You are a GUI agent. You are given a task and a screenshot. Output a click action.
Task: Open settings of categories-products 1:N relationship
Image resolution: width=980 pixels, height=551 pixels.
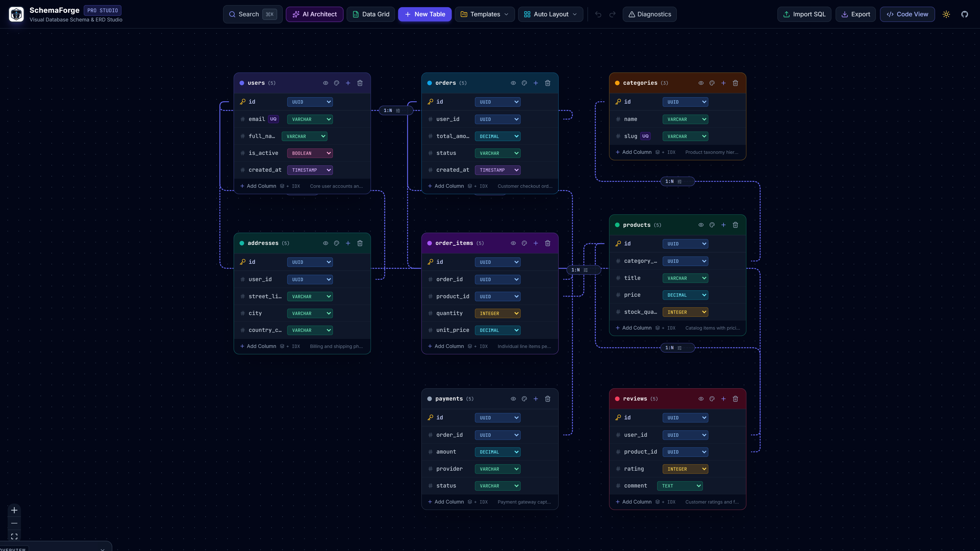679,182
